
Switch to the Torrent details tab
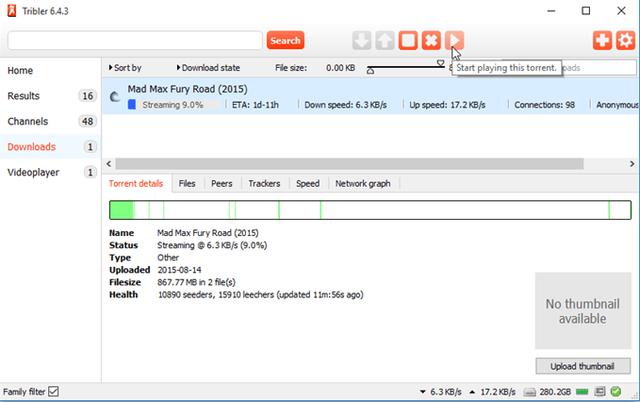point(136,184)
